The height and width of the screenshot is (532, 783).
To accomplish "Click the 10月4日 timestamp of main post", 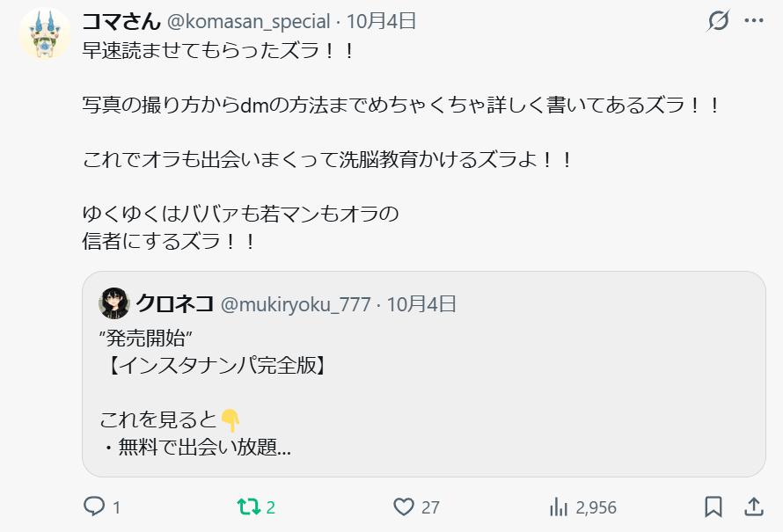I will click(x=382, y=21).
